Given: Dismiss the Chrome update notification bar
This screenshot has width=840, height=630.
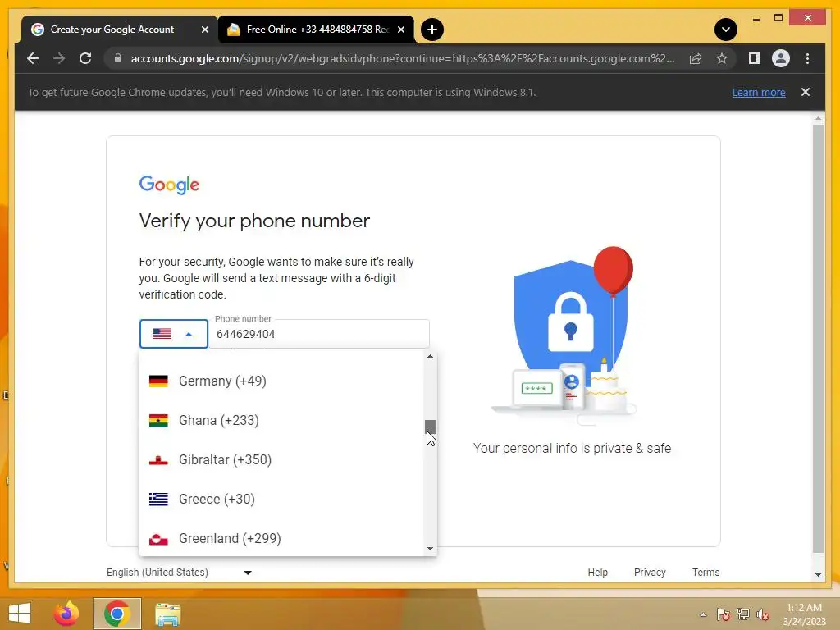Looking at the screenshot, I should coord(805,92).
